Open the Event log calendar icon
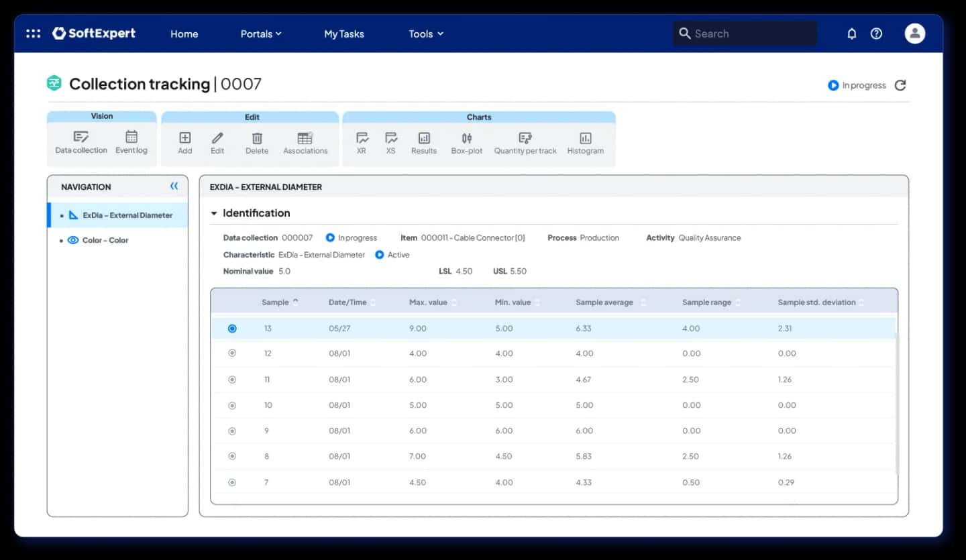966x560 pixels. 131,137
